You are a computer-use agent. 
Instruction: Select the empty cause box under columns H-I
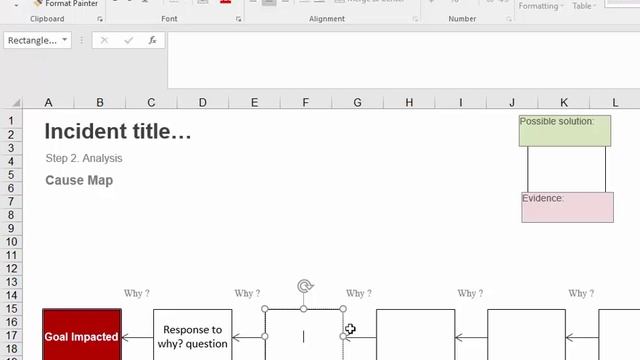click(416, 335)
